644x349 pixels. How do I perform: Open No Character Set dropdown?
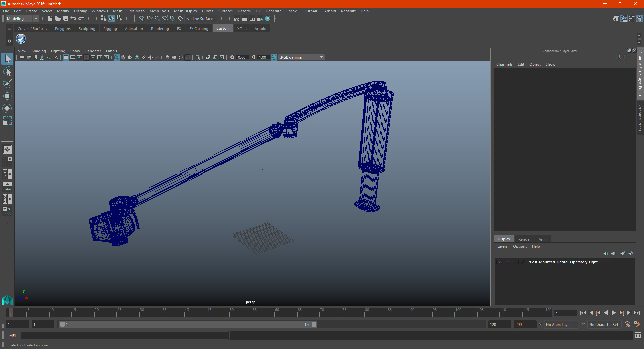(x=604, y=325)
